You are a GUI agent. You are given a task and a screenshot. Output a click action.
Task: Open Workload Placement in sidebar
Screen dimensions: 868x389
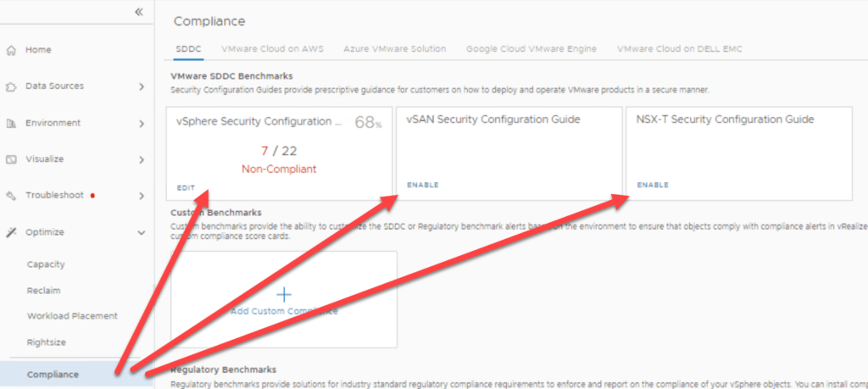[72, 316]
